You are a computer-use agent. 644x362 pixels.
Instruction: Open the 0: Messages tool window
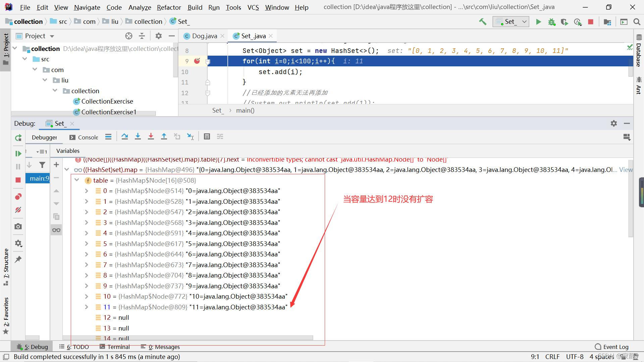pyautogui.click(x=160, y=347)
